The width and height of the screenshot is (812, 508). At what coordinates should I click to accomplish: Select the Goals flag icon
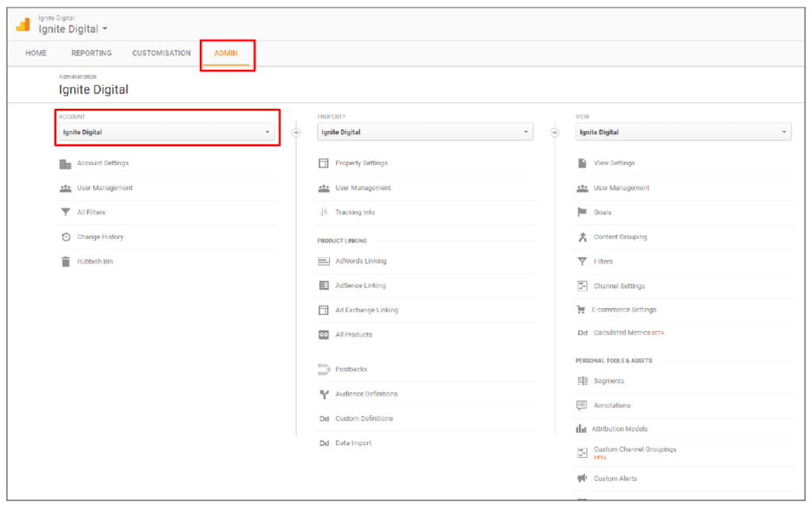point(582,212)
